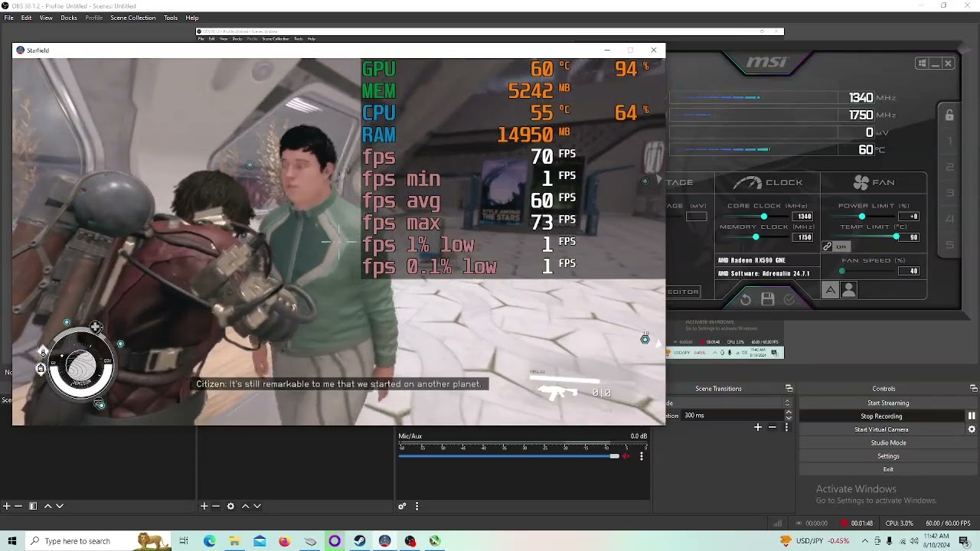Select Afterburner profile slot 5

coord(950,245)
